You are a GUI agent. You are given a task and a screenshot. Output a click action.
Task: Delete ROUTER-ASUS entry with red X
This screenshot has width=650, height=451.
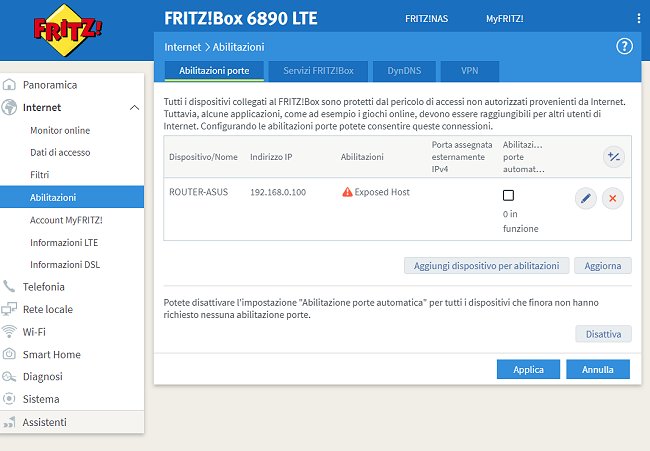tap(613, 199)
